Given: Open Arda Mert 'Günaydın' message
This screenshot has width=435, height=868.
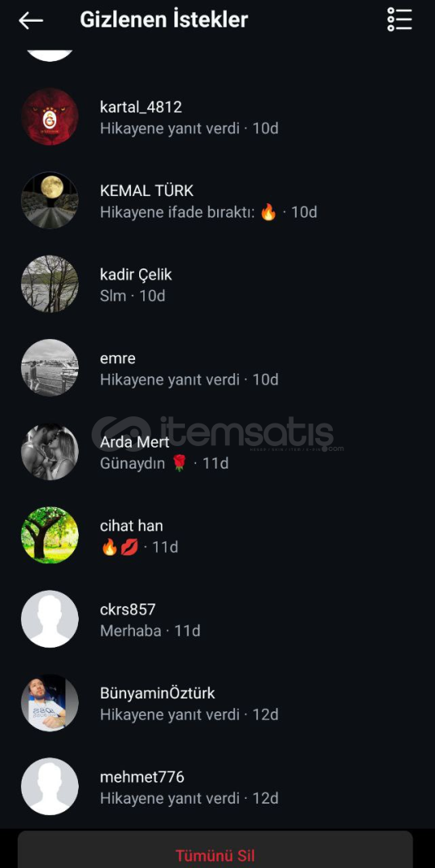Looking at the screenshot, I should pyautogui.click(x=217, y=452).
